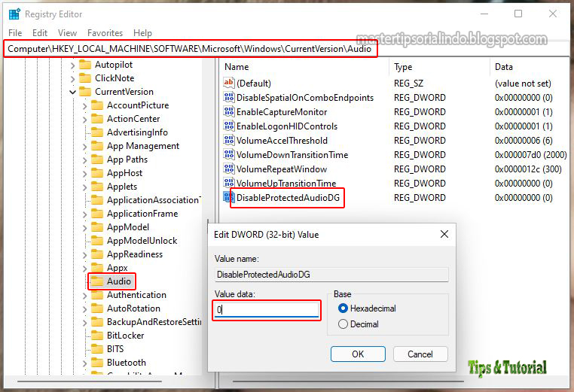Expand the ActionCenter tree node

(84, 120)
